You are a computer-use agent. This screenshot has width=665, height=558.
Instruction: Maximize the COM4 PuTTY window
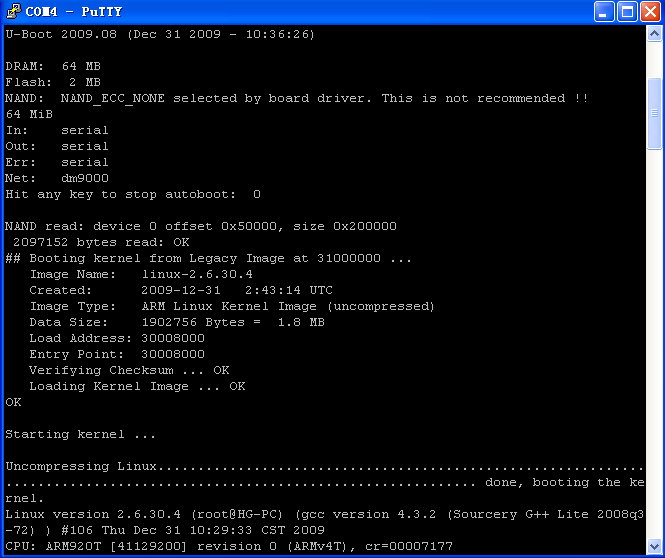tap(627, 11)
